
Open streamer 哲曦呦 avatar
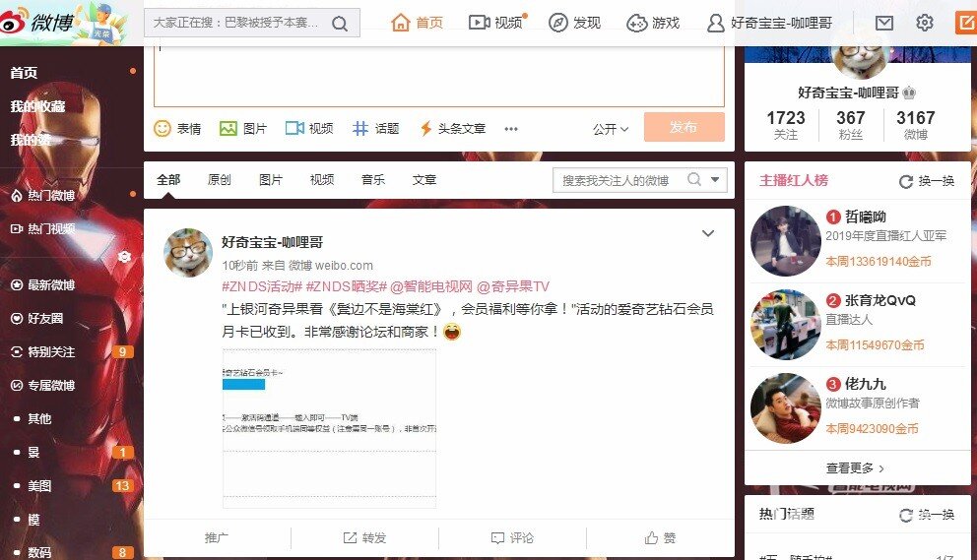pyautogui.click(x=786, y=241)
